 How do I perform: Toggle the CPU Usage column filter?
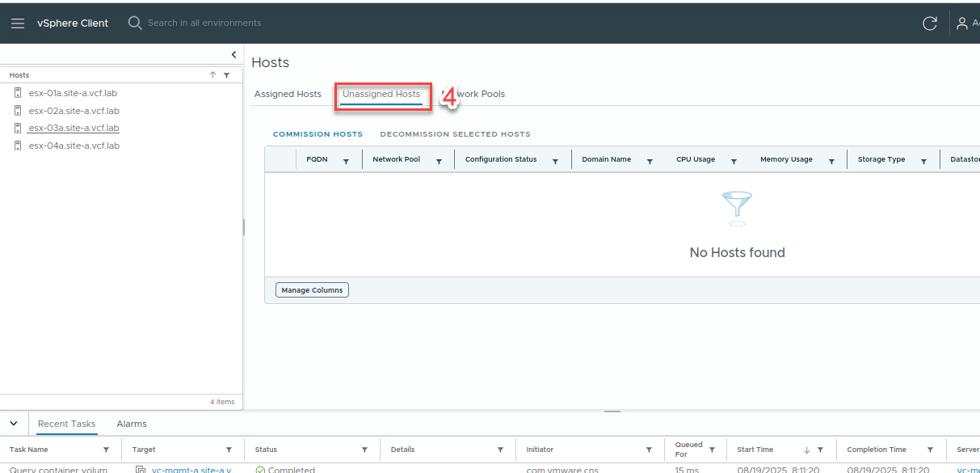[734, 159]
